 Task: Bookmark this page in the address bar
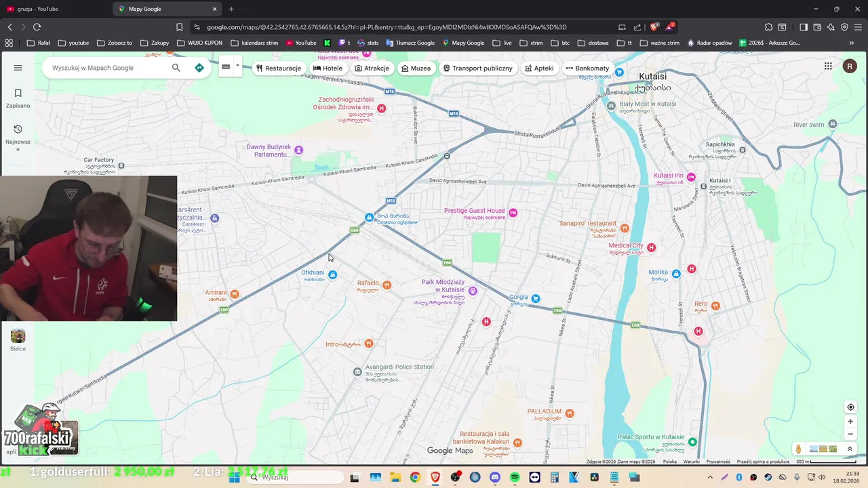point(179,27)
